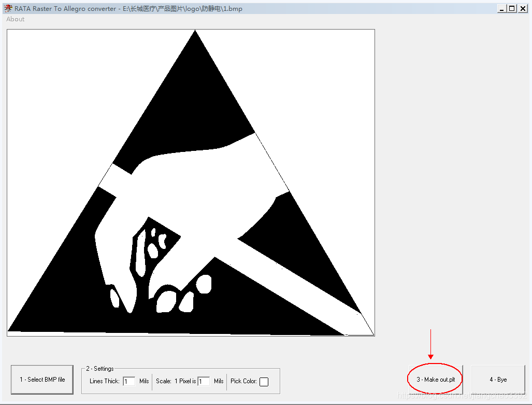The width and height of the screenshot is (532, 405).
Task: Click the Lines Thick label text
Action: click(104, 381)
